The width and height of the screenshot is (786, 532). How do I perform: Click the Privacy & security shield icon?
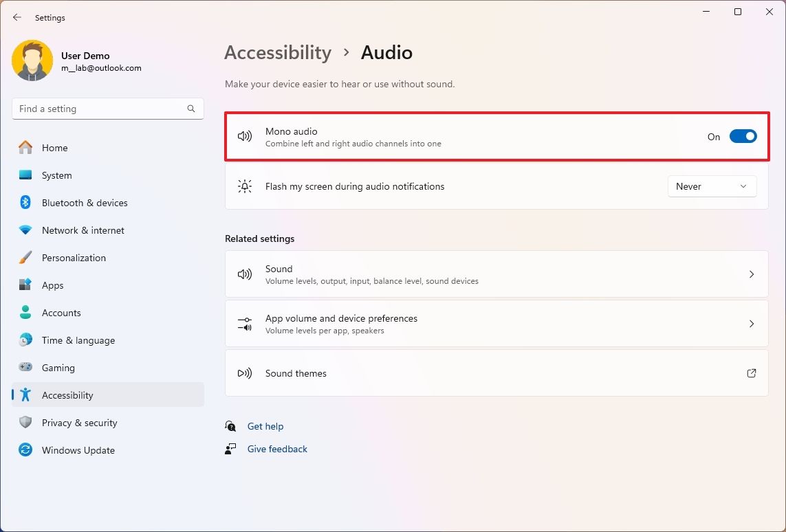click(x=25, y=422)
